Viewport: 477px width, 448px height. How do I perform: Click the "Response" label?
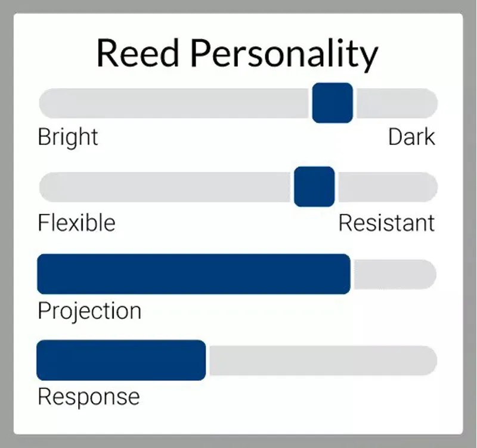point(88,396)
